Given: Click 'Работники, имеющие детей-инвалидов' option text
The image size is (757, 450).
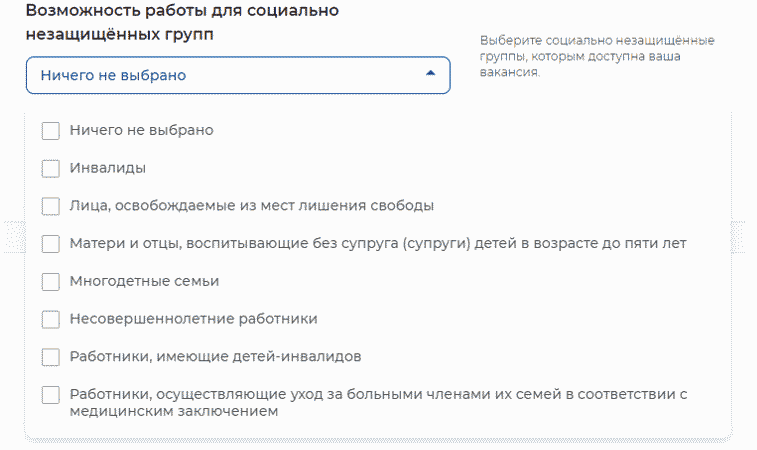Looking at the screenshot, I should [215, 357].
